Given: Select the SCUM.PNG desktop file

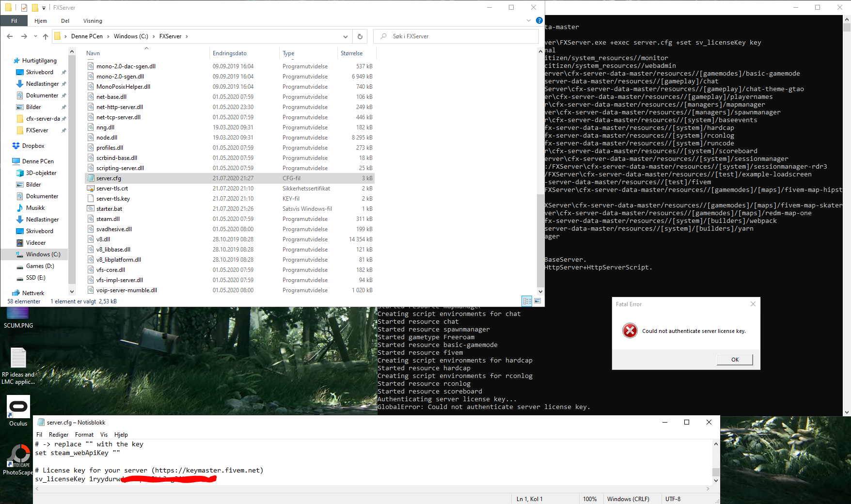Looking at the screenshot, I should click(x=18, y=318).
